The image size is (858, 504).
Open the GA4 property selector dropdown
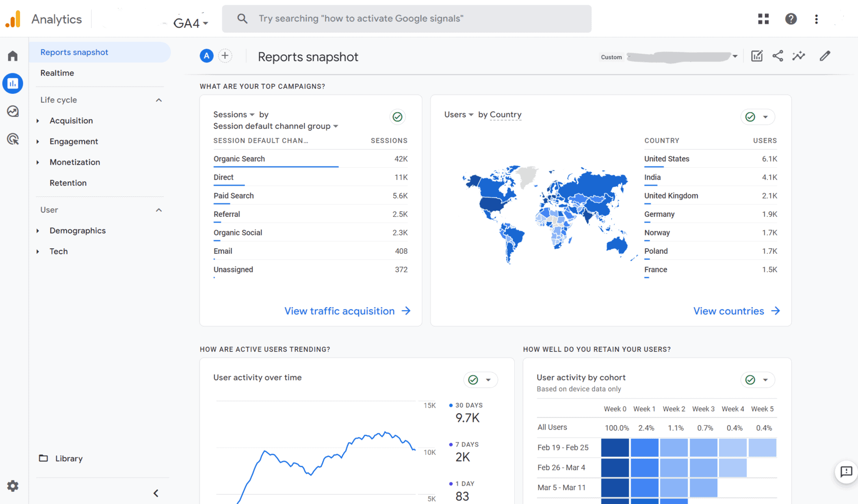[191, 23]
